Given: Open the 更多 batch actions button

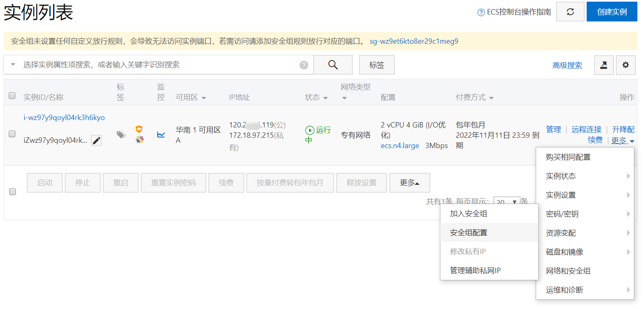Looking at the screenshot, I should point(410,183).
